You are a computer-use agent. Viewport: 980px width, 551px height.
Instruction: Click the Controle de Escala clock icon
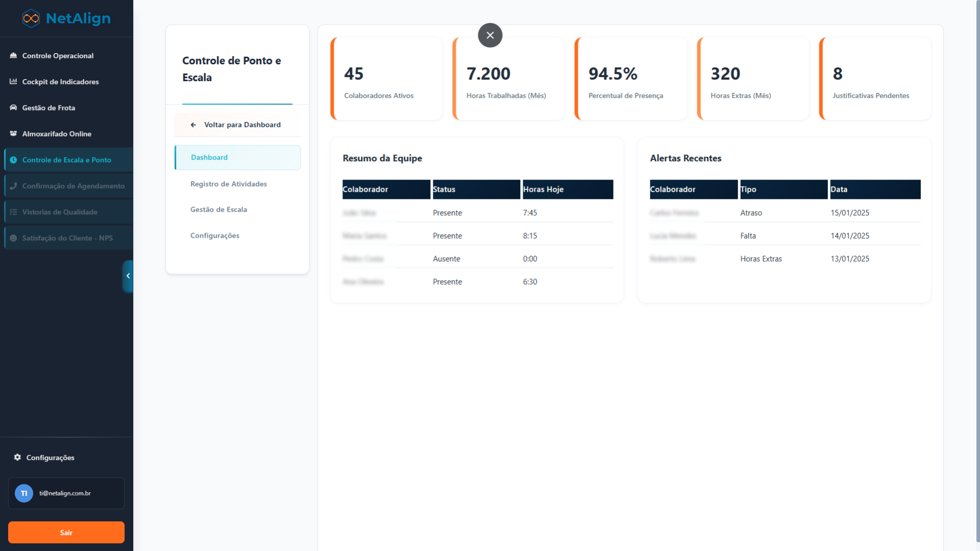tap(13, 160)
